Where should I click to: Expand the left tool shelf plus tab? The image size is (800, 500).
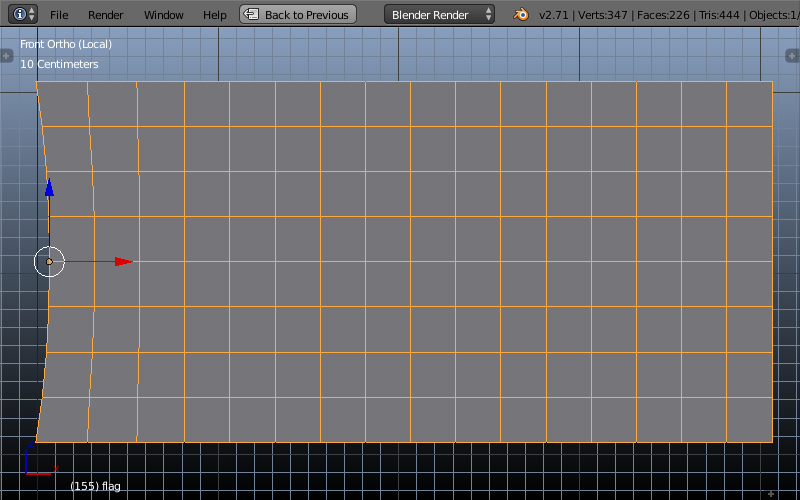click(6, 56)
